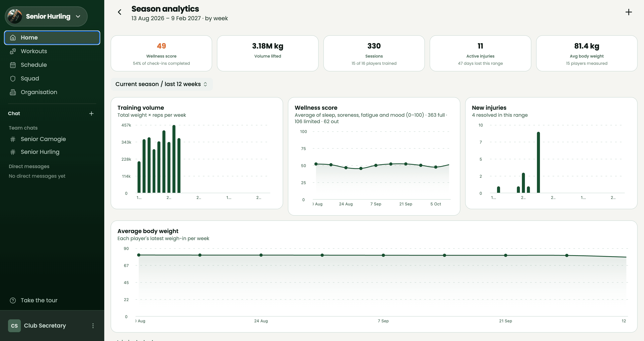
Task: Click the Wellness score chart title
Action: coord(316,108)
